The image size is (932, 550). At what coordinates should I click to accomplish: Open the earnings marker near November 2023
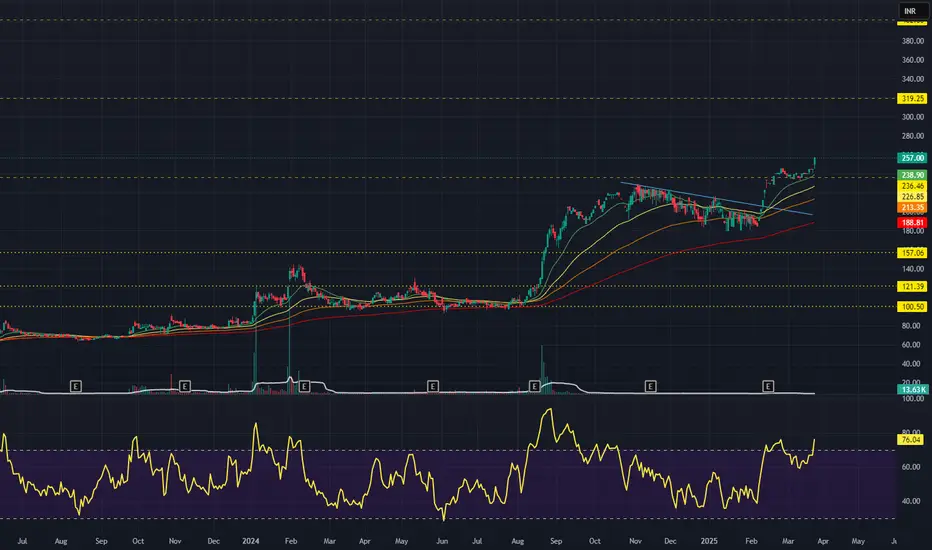coord(185,386)
